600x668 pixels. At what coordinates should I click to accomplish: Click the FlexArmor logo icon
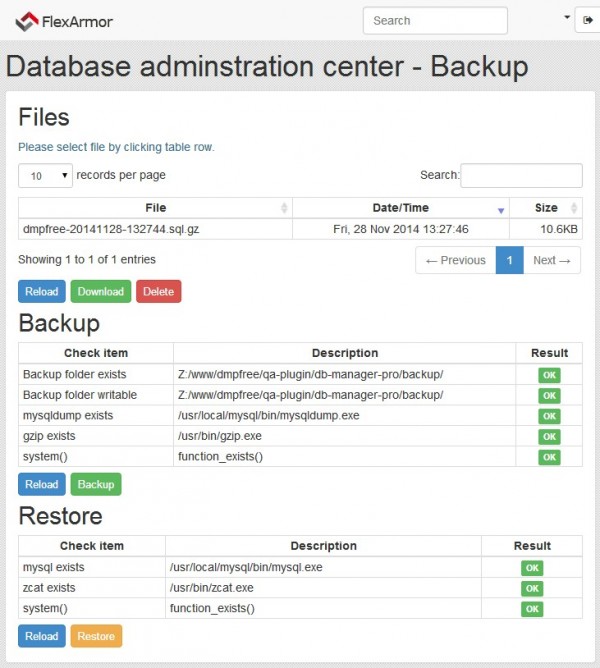point(27,19)
